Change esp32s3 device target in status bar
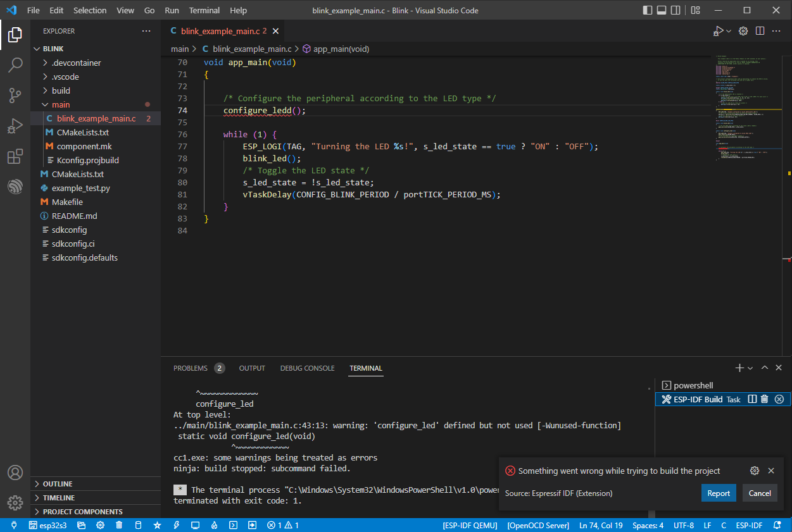 (x=48, y=525)
